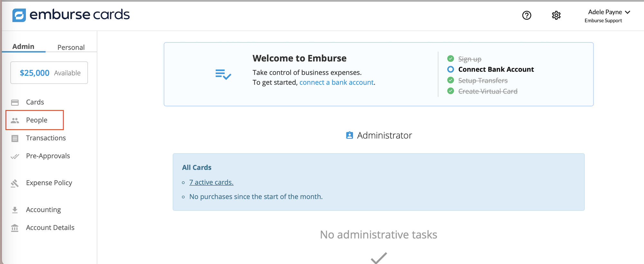Open the '7 active cards' link
Screen dimensions: 644x264
(211, 182)
